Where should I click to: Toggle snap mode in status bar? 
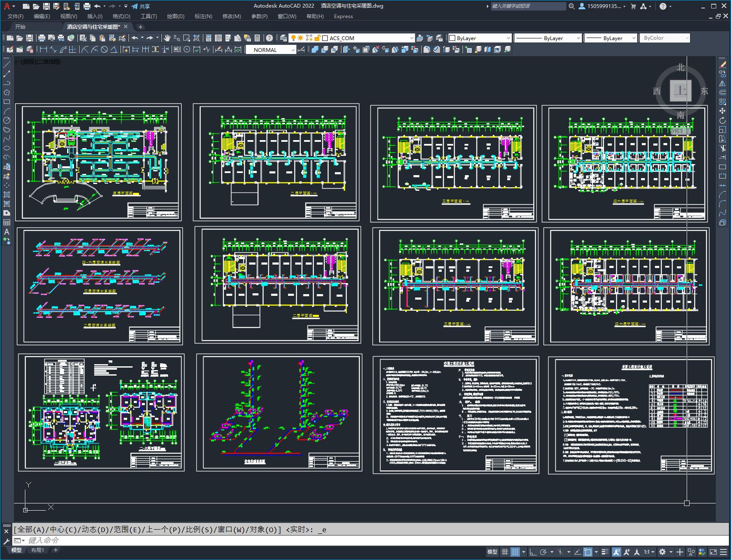(x=515, y=552)
